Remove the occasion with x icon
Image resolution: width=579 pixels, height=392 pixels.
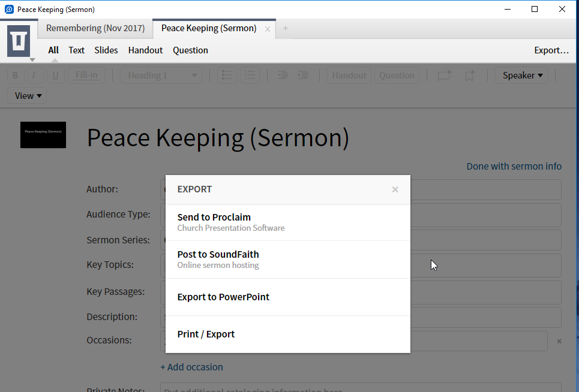coord(559,341)
